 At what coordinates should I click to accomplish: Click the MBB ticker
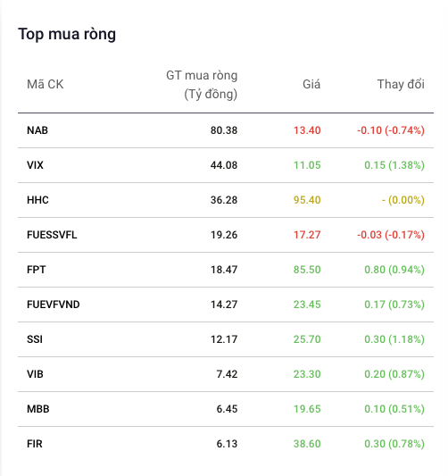[x=37, y=409]
